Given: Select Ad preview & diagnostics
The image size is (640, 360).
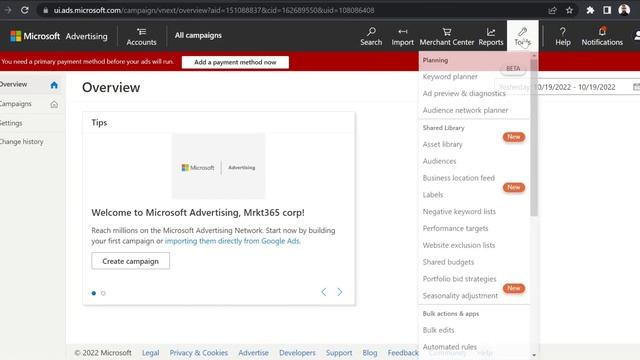Looking at the screenshot, I should coord(464,93).
